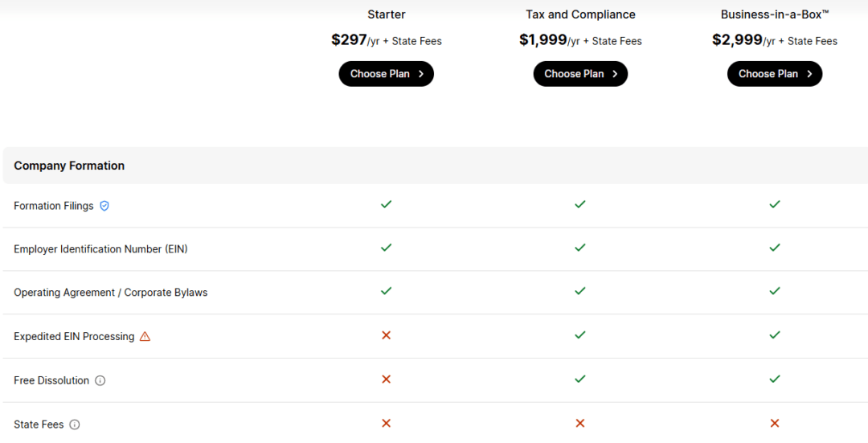Click the info icon beside State Fees
The image size is (868, 443).
click(x=75, y=425)
